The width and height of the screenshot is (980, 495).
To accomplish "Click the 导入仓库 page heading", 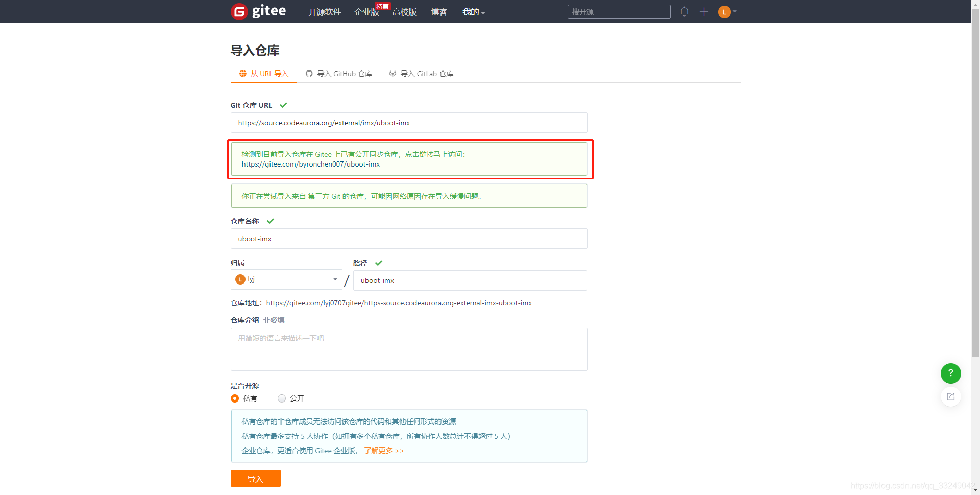I will pyautogui.click(x=255, y=50).
